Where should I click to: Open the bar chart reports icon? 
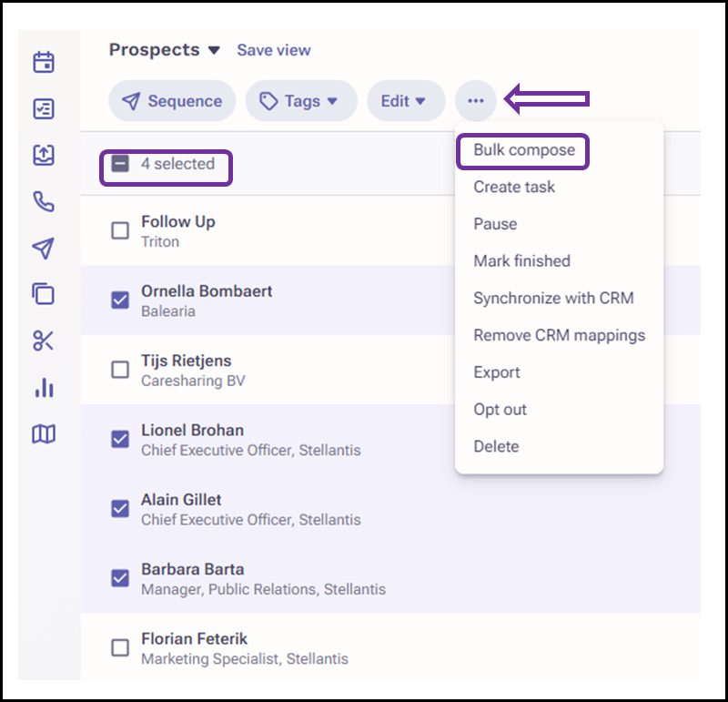tap(44, 388)
